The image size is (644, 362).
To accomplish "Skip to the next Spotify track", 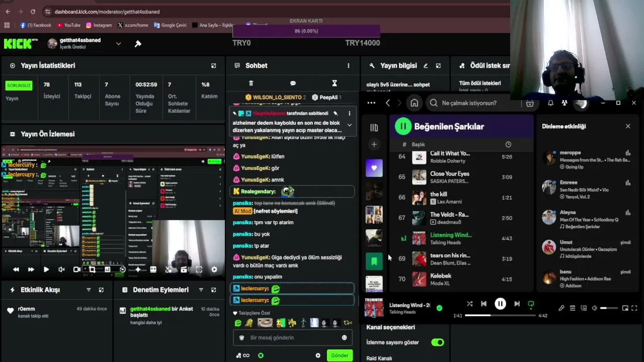I will pyautogui.click(x=517, y=304).
